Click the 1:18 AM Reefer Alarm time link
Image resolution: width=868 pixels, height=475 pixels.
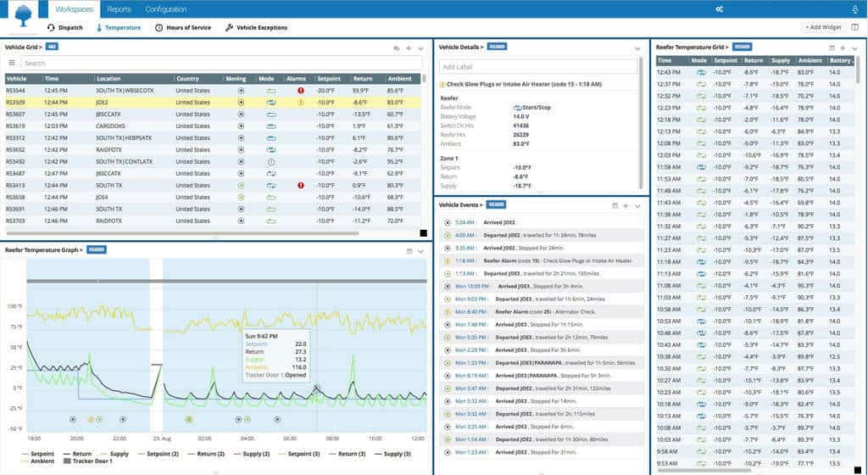(465, 260)
